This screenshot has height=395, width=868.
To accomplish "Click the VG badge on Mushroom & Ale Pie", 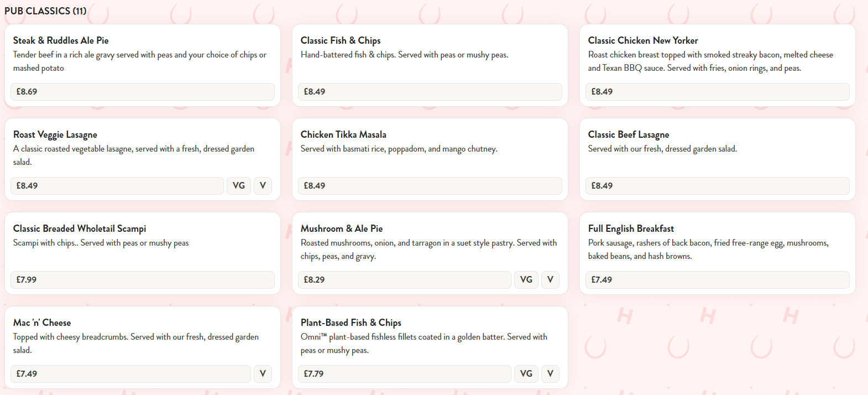I will click(526, 279).
